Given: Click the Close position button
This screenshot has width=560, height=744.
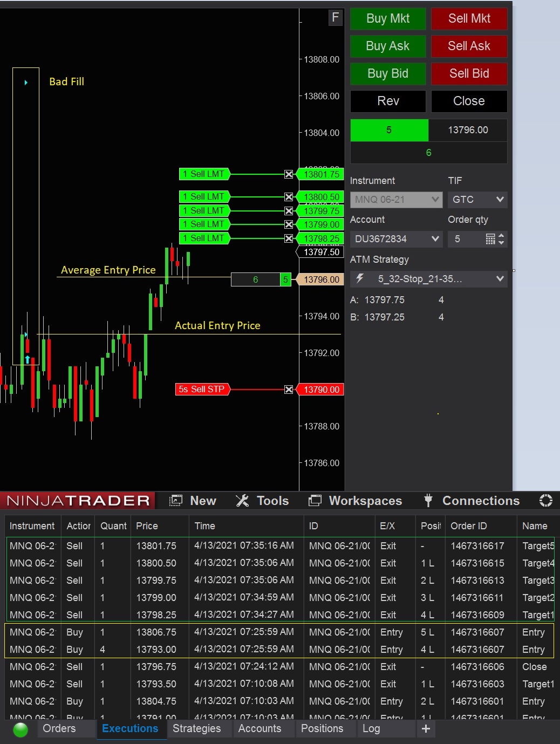Looking at the screenshot, I should pos(469,101).
